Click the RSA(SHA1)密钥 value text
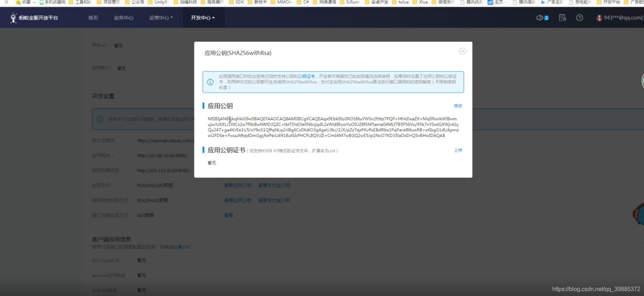 [x=152, y=200]
